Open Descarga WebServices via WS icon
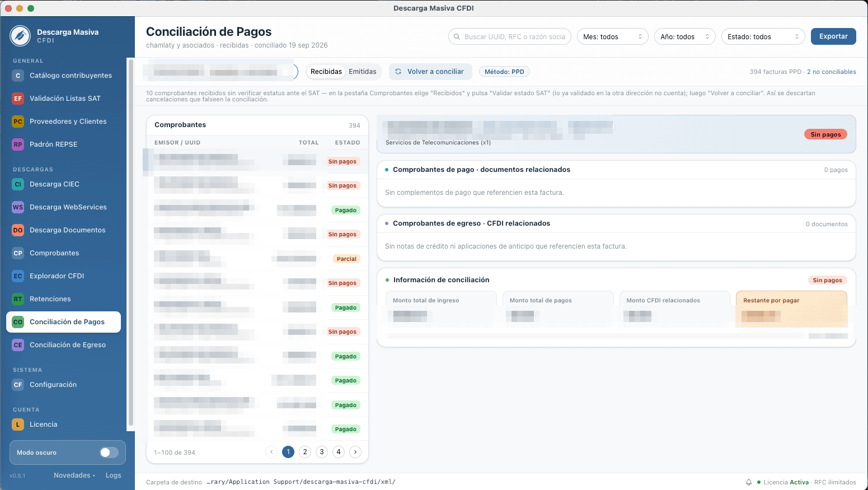Image resolution: width=868 pixels, height=490 pixels. coord(18,207)
